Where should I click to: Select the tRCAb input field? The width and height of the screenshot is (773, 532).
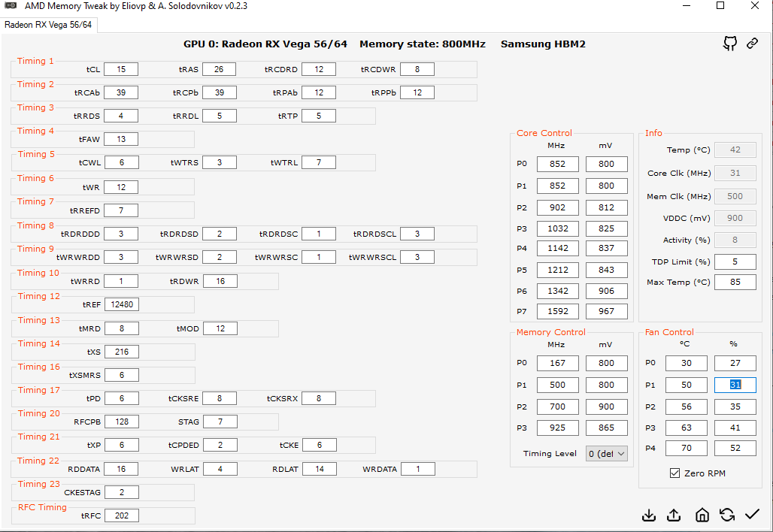click(121, 92)
